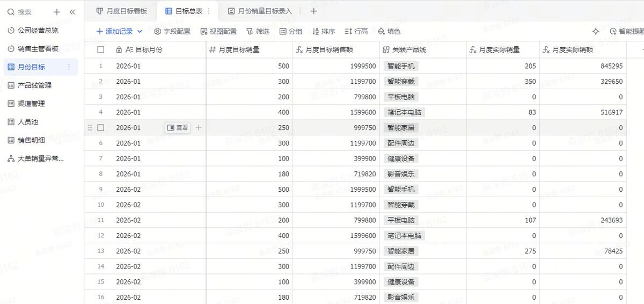Viewport: 644px width, 304px height.
Task: Click 智能家居 tag in row 13
Action: (401, 251)
